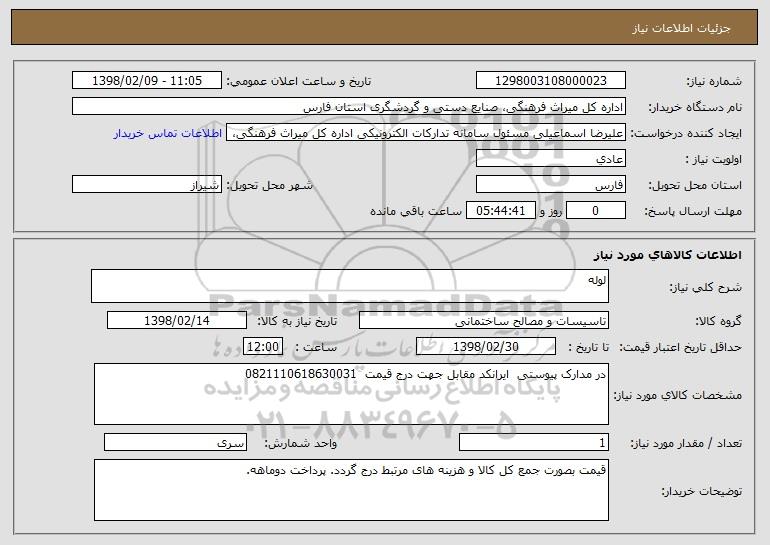Viewport: 770px width, 545px height.
Task: Click the label استان محل تحویل
Action: (x=695, y=186)
